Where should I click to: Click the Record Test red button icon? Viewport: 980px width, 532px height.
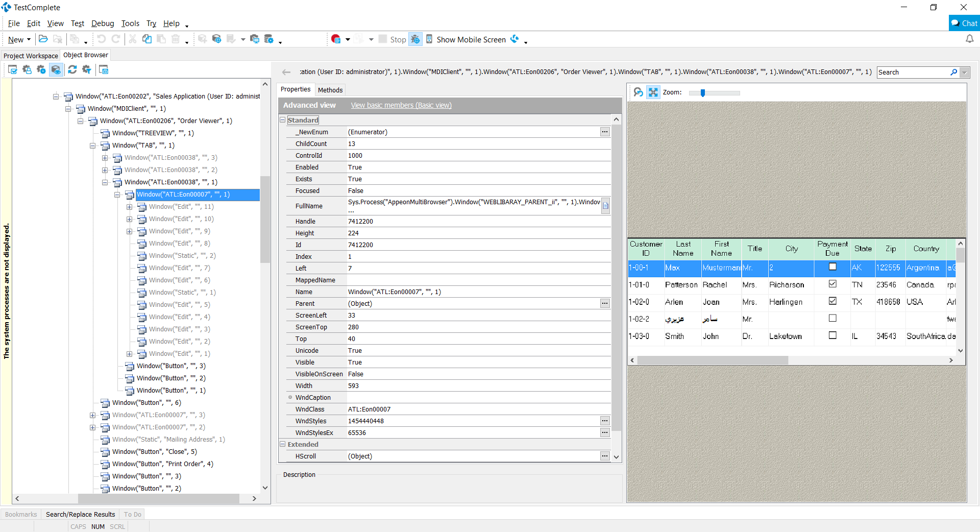click(335, 39)
